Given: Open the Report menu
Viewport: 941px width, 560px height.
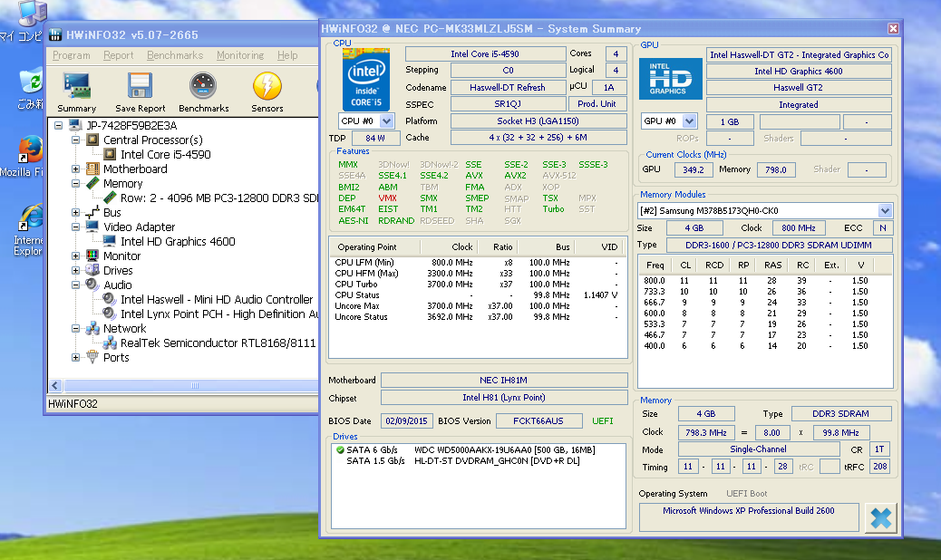Looking at the screenshot, I should (x=118, y=55).
